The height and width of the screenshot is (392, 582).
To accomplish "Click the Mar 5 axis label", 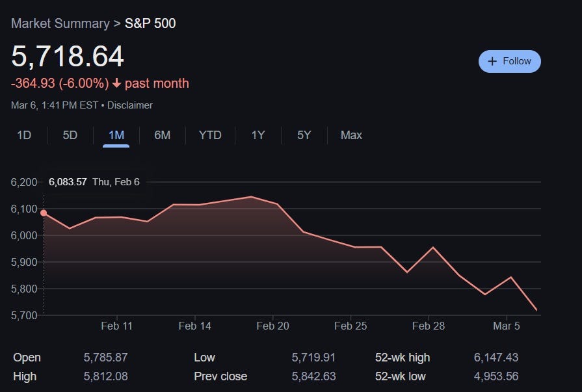I will coord(507,326).
